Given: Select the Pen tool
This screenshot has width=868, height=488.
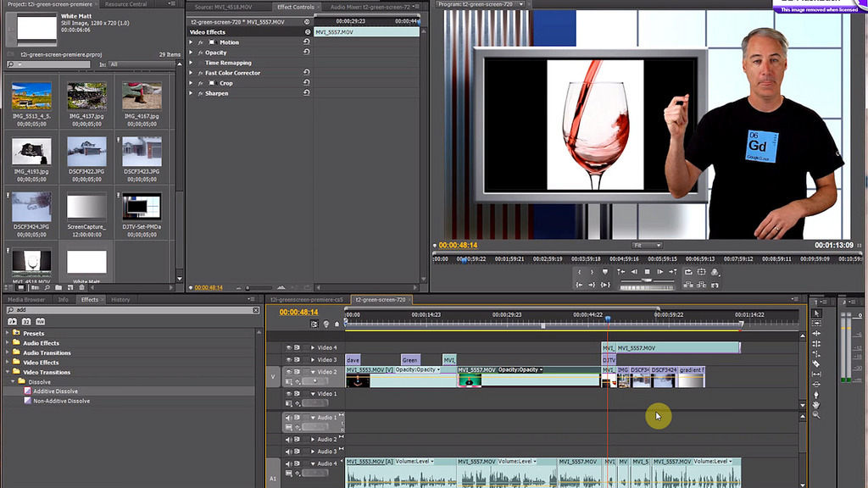Looking at the screenshot, I should point(816,395).
